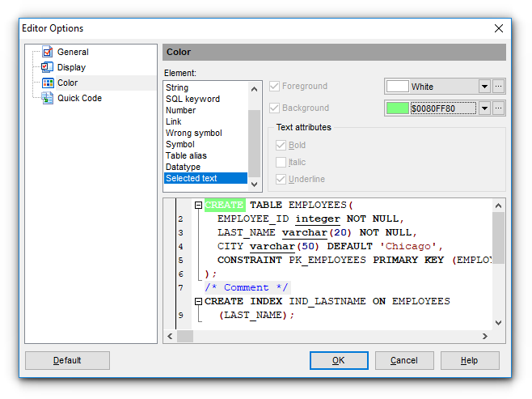Viewport: 532px width, 399px height.
Task: Expand the White foreground color dropdown
Action: tap(484, 87)
